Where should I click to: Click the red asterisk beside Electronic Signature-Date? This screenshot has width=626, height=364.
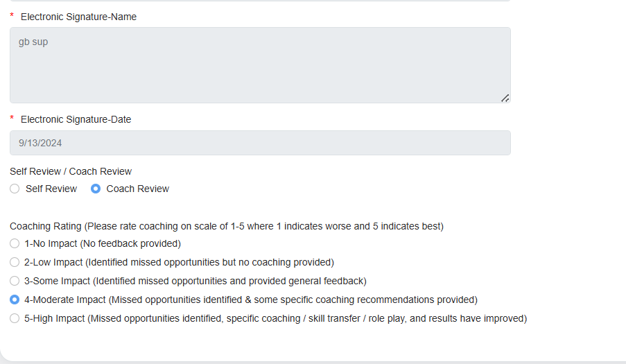[12, 119]
